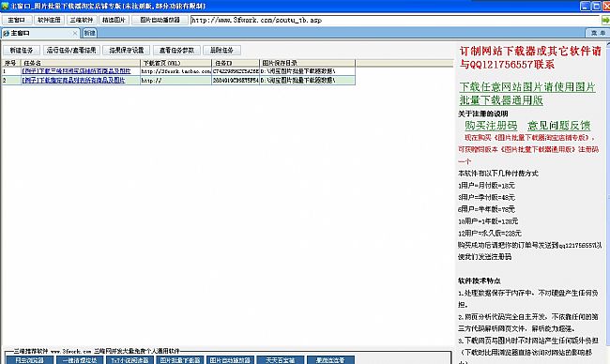
Task: Click the 任务ID column header
Action: pyautogui.click(x=236, y=63)
